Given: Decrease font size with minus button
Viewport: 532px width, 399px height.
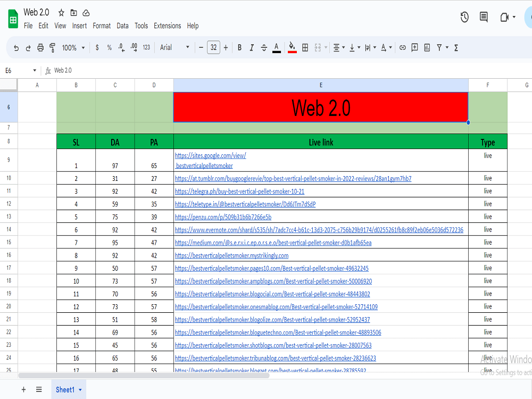Looking at the screenshot, I should pyautogui.click(x=201, y=47).
